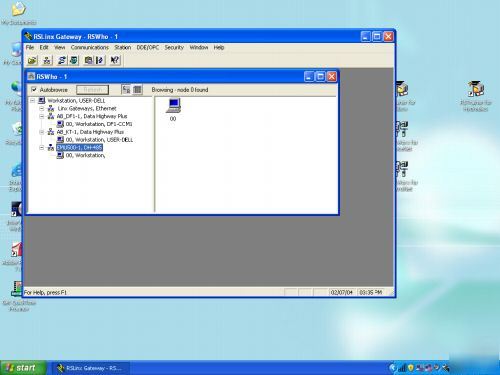Select 'Workstation, USER-DELL' tree row
The width and height of the screenshot is (500, 375).
click(76, 100)
